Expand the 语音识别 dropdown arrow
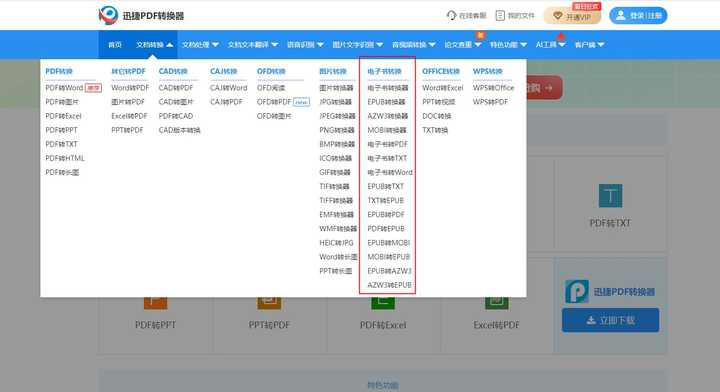Screen dimensions: 720x392 [x=321, y=45]
